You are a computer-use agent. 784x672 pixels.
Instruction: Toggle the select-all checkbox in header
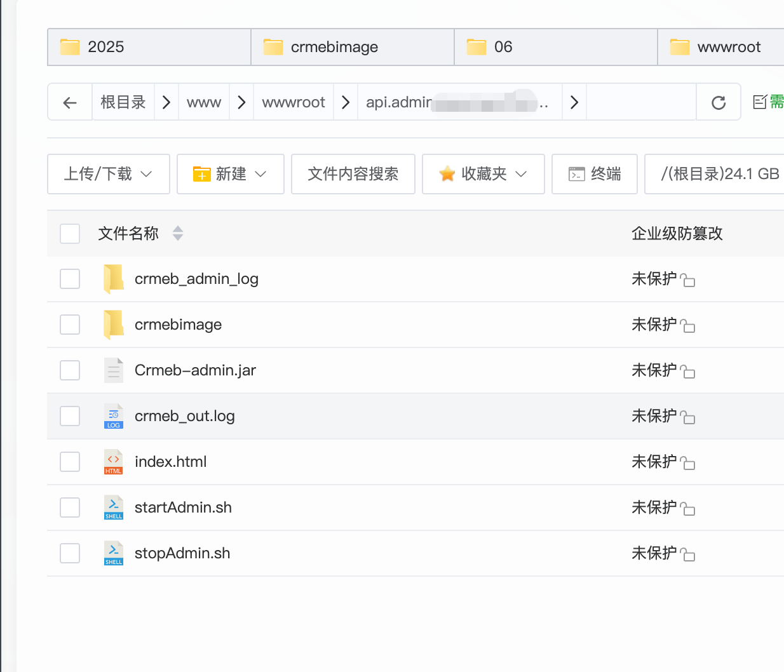click(x=70, y=234)
